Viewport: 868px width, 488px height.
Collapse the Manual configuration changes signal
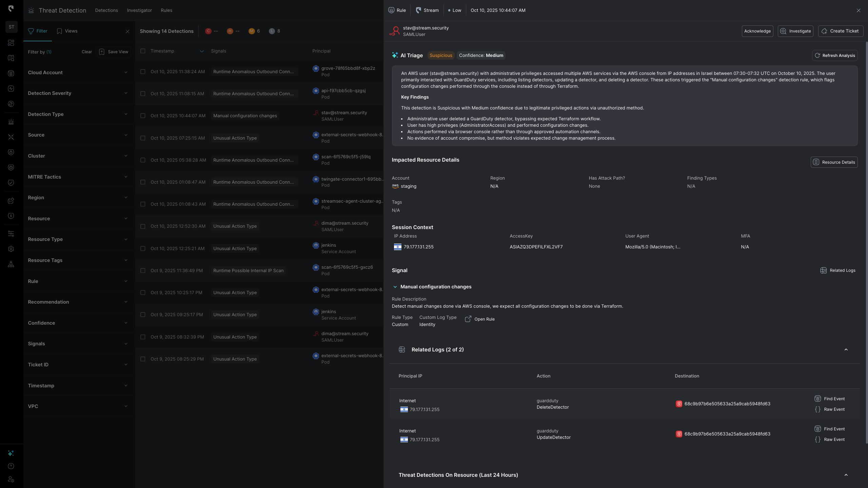click(x=395, y=287)
